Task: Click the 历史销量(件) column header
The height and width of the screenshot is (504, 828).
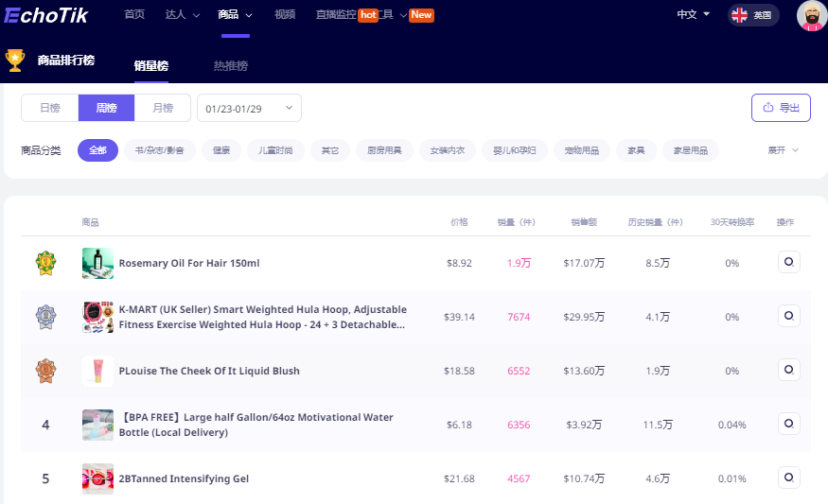Action: (x=656, y=222)
